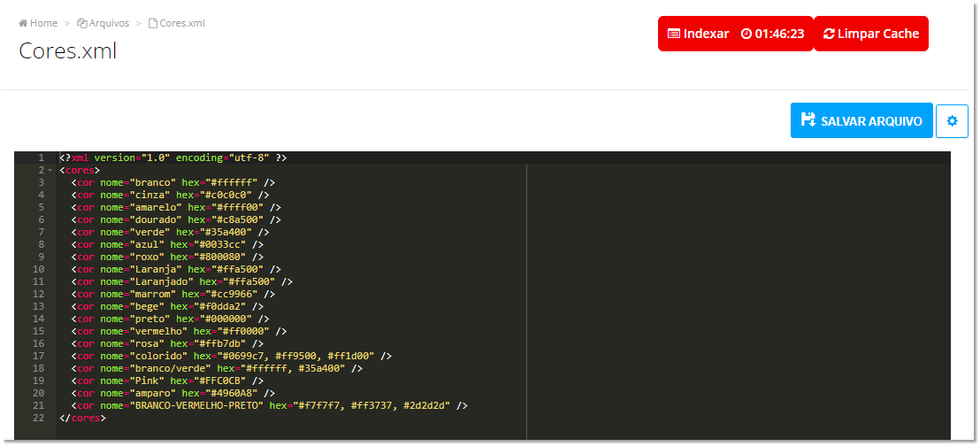Open the Arquivos breadcrumb link

click(103, 23)
